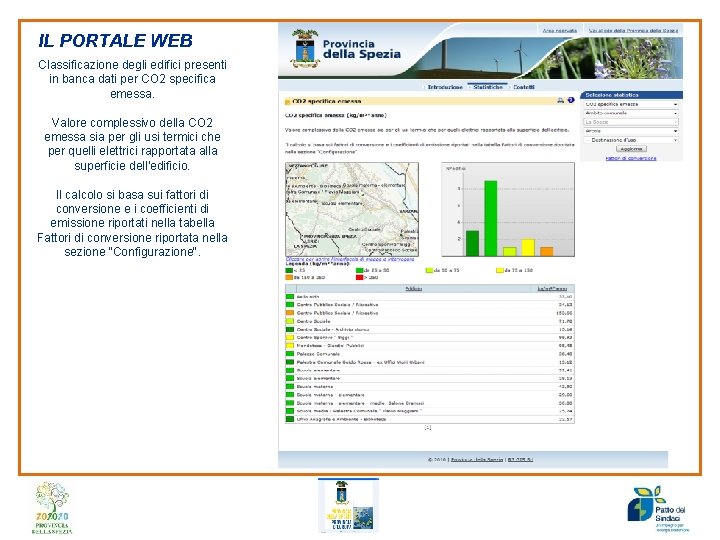Click the red '> 250' legend swatch
This screenshot has height=540, width=720.
[360, 277]
